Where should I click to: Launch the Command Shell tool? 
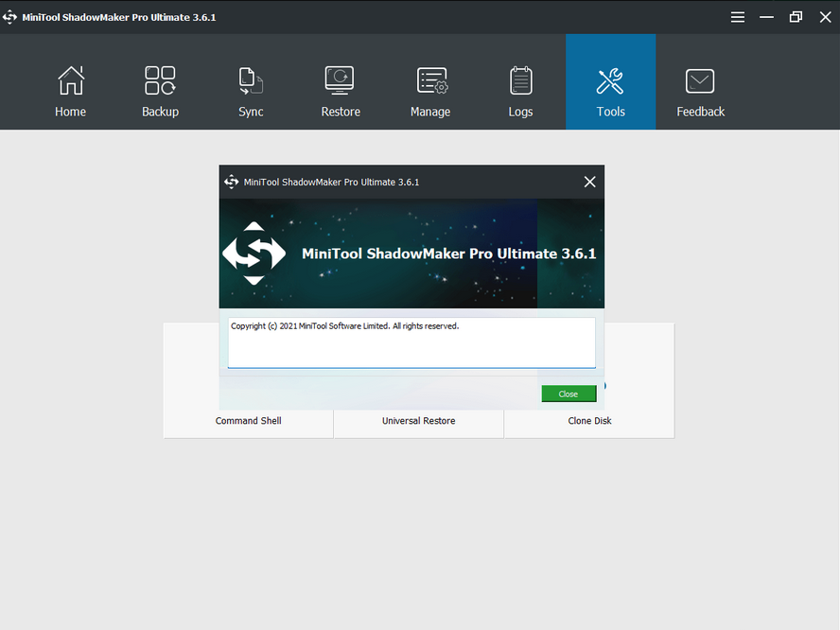click(x=249, y=421)
